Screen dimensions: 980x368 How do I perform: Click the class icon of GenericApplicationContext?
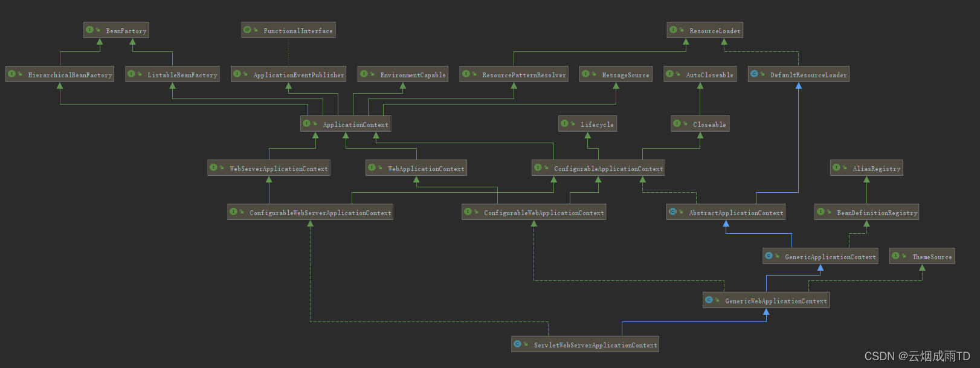(x=769, y=256)
